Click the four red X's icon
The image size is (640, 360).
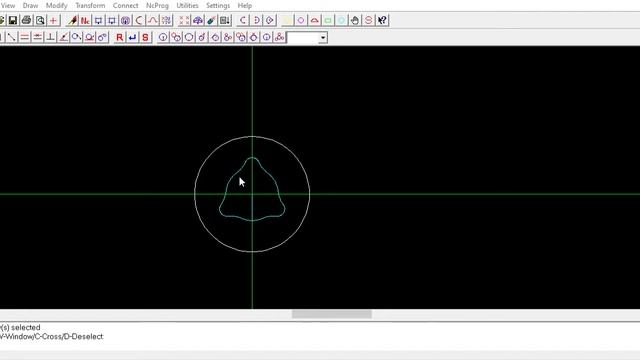(x=184, y=20)
